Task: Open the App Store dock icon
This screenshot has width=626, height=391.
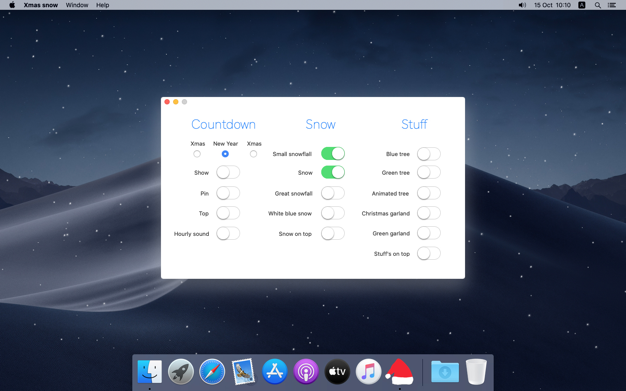Action: (x=275, y=372)
